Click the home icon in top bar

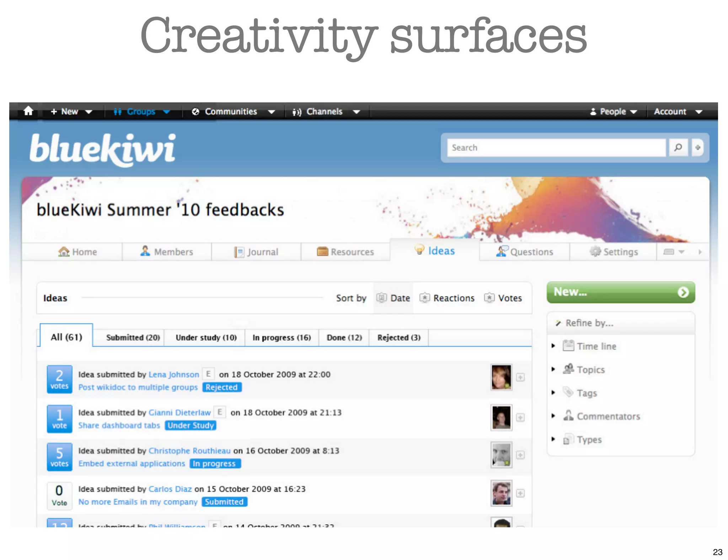(x=28, y=111)
